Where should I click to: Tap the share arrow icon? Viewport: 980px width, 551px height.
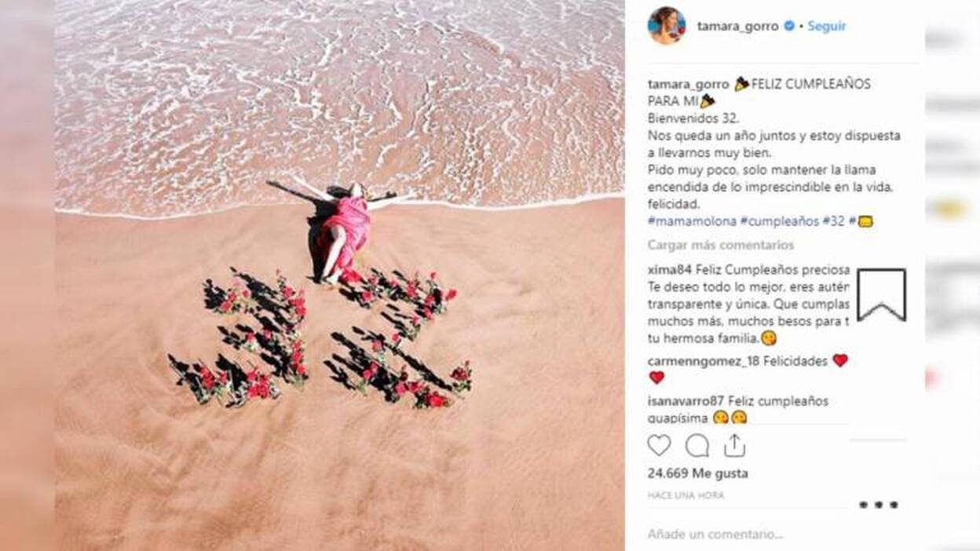734,445
